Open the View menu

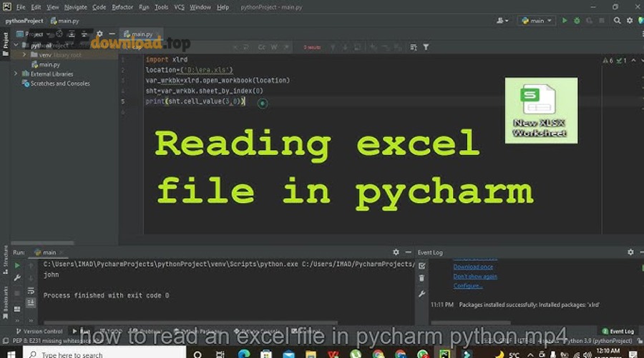[52, 7]
